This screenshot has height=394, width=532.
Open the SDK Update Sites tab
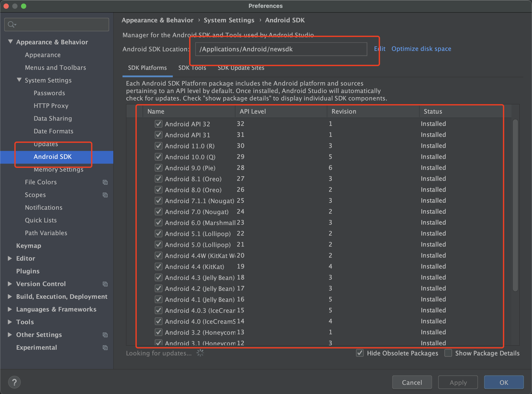click(241, 68)
